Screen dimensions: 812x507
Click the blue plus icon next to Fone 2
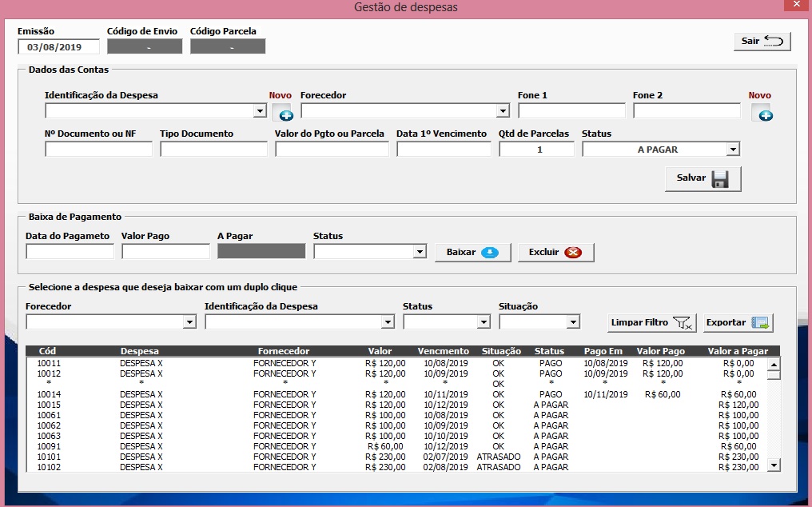point(762,113)
